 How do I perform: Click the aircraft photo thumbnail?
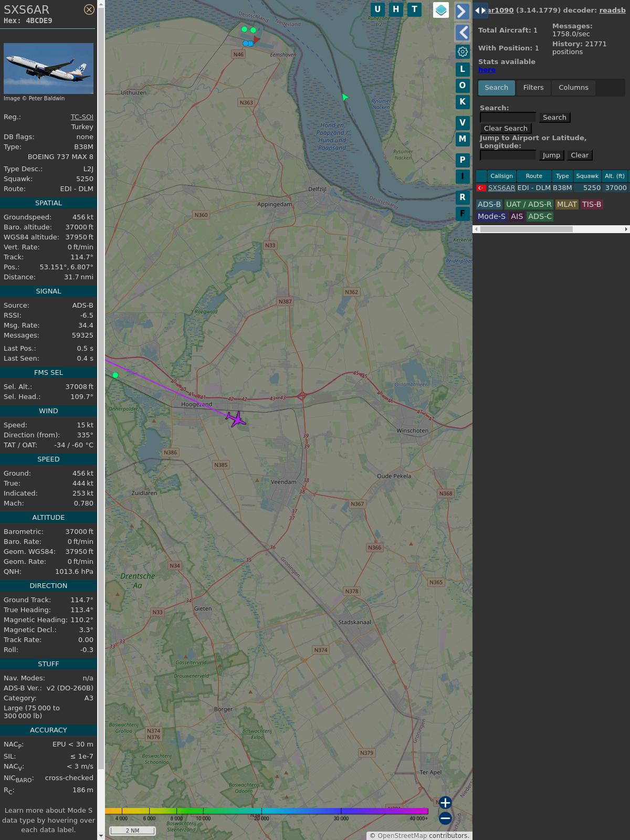pos(48,69)
